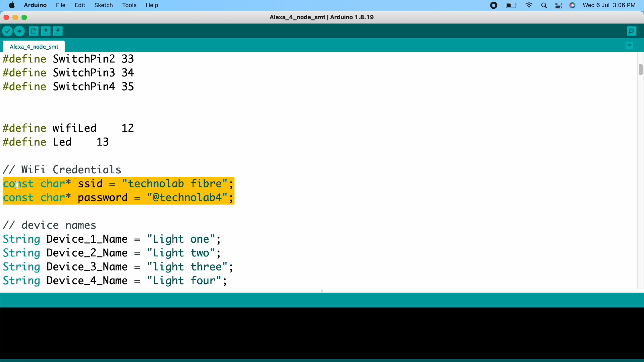Click the console divider resize handle
The width and height of the screenshot is (644, 362).
coord(322,291)
